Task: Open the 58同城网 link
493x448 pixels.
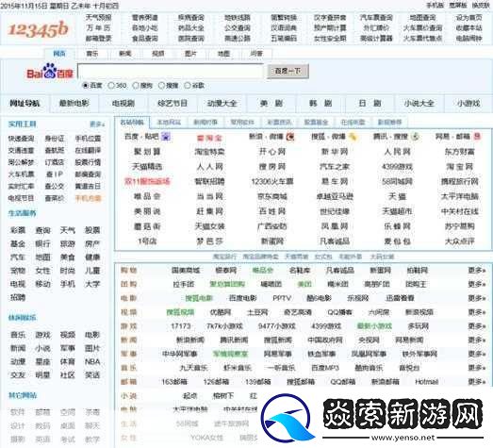Action: point(397,181)
